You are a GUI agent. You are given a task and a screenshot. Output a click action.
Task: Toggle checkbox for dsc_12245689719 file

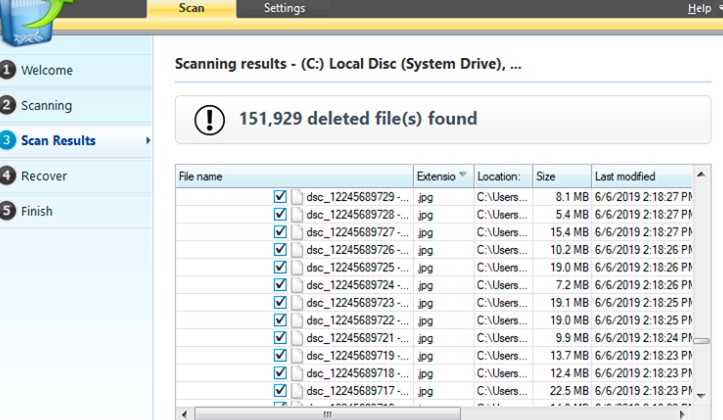(x=280, y=355)
